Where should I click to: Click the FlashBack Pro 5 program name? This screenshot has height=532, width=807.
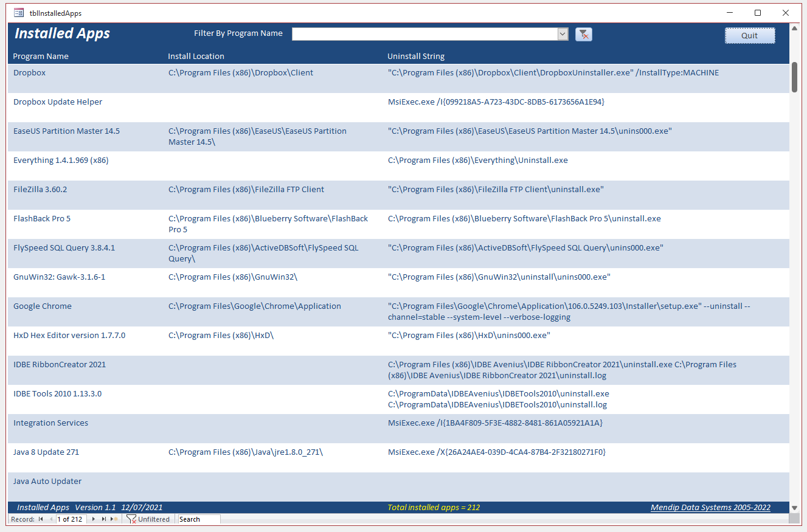[42, 218]
